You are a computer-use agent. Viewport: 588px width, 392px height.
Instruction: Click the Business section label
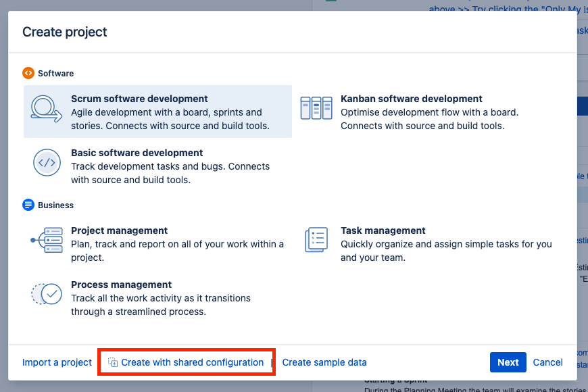(x=55, y=205)
